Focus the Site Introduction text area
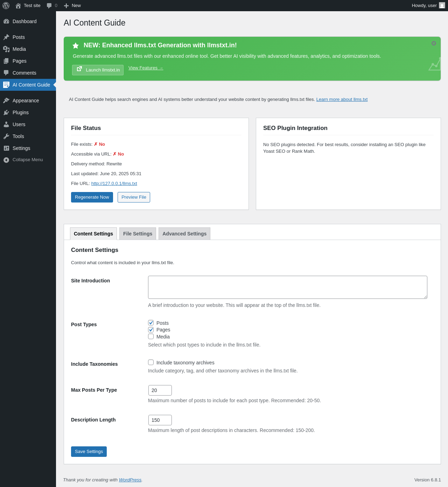Viewport: 448px width, 487px height. (288, 287)
